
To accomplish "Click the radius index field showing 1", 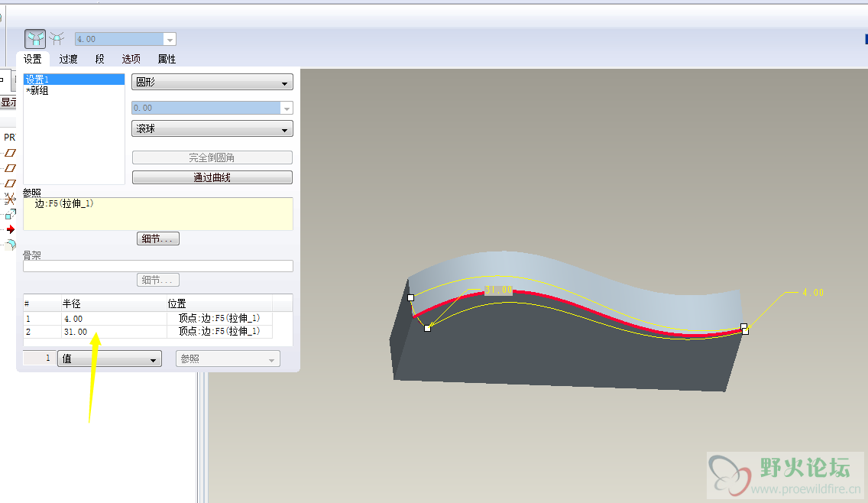I will coord(39,358).
